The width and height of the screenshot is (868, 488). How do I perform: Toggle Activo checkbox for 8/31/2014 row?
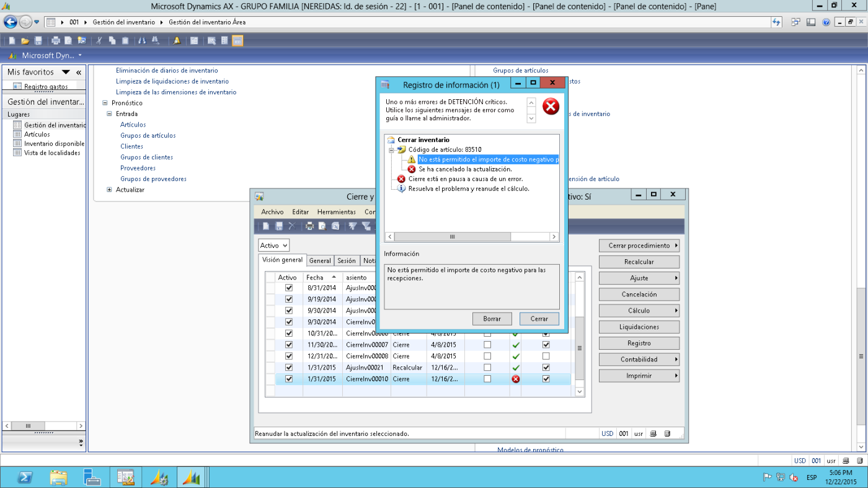pyautogui.click(x=288, y=288)
